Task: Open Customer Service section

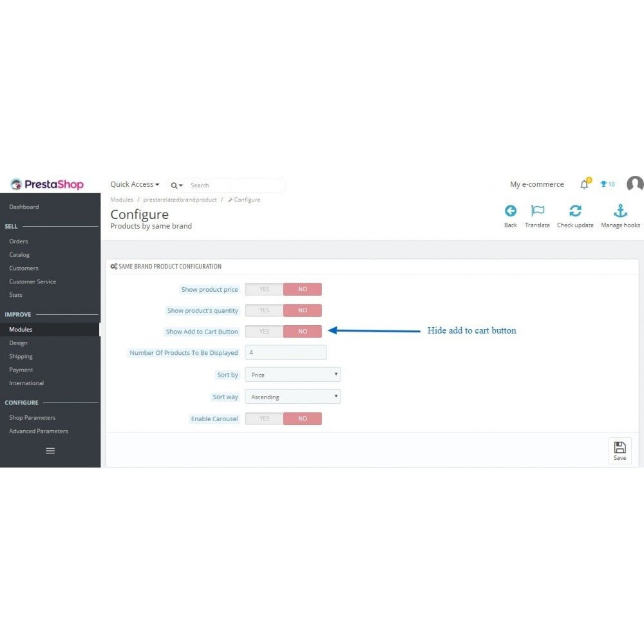Action: 32,281
